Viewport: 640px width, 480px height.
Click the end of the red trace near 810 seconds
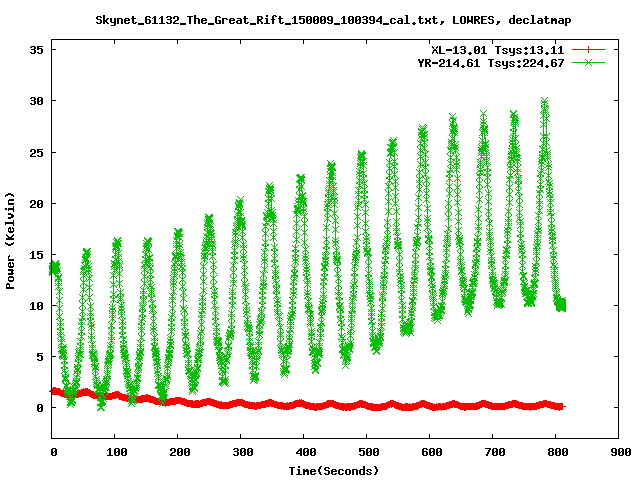tap(560, 407)
